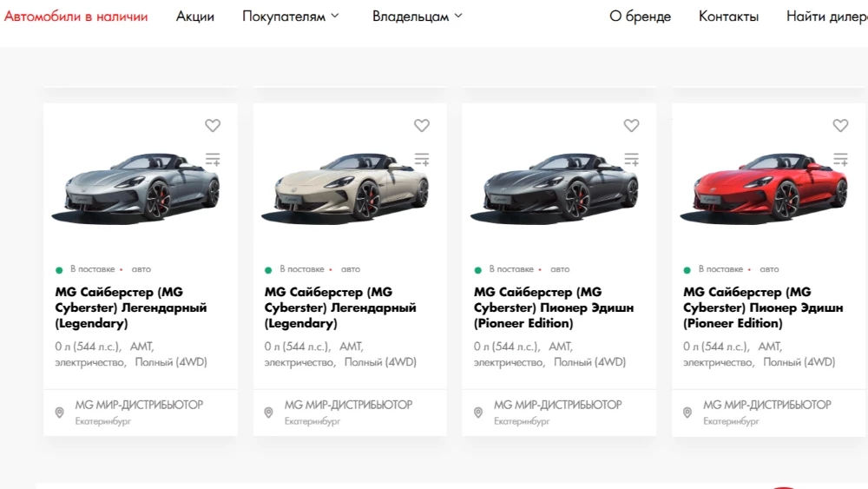View dark gray Cyberster car photo
Image resolution: width=868 pixels, height=489 pixels.
(x=555, y=188)
